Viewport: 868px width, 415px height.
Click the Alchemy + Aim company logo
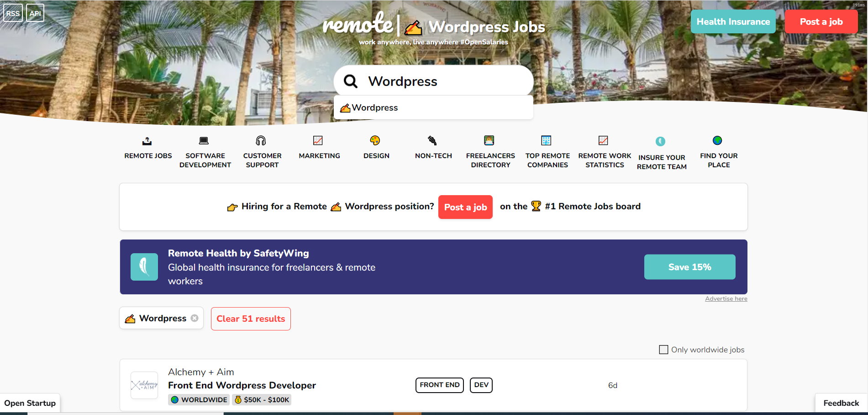tap(144, 385)
